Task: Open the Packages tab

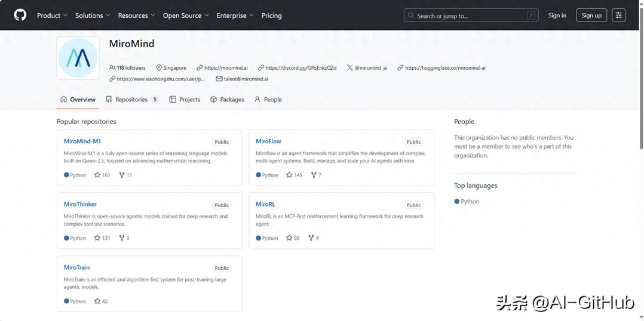Action: [x=227, y=100]
